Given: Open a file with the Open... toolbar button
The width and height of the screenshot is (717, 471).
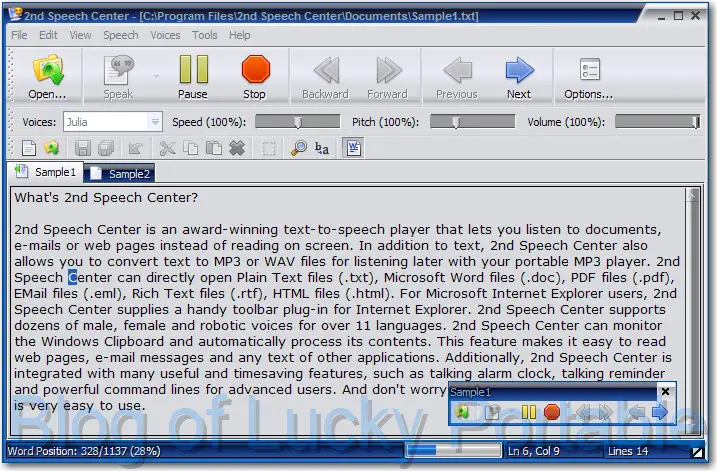Looking at the screenshot, I should (x=47, y=77).
